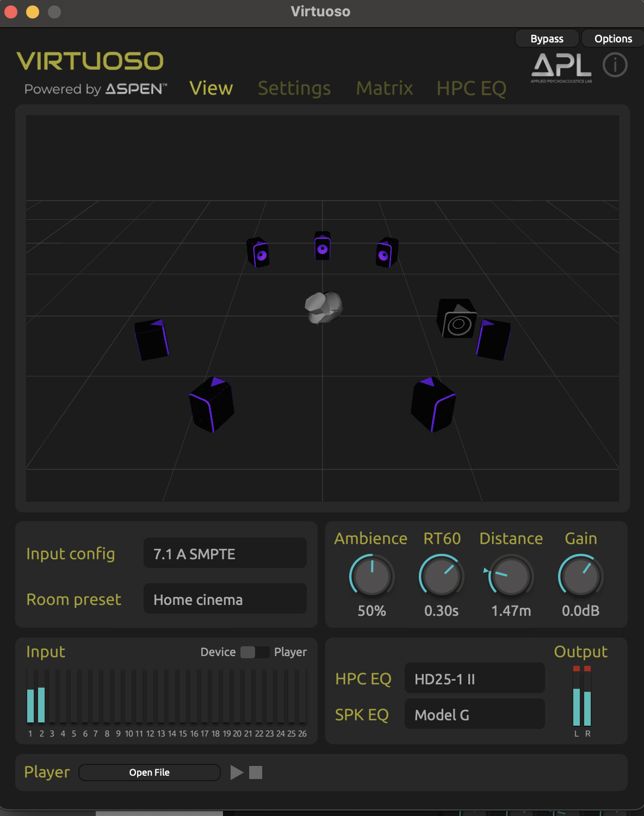Click the Room preset label
The height and width of the screenshot is (816, 644).
tap(74, 599)
